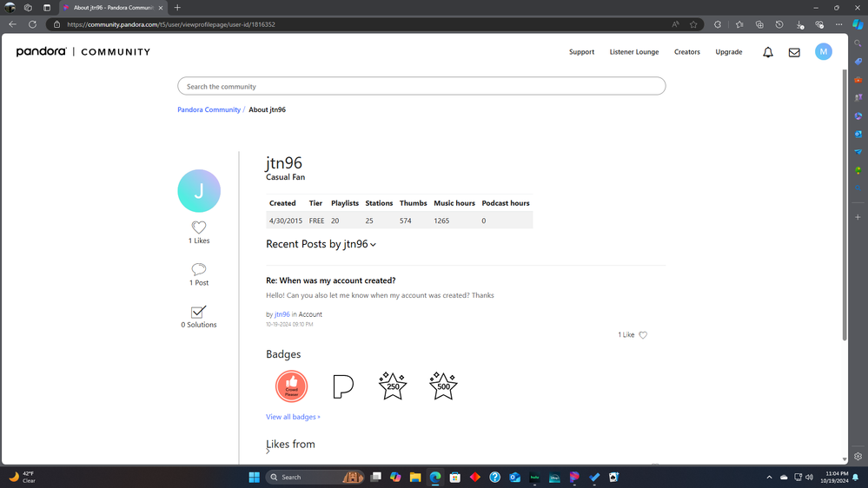Open the Support menu

pos(581,52)
